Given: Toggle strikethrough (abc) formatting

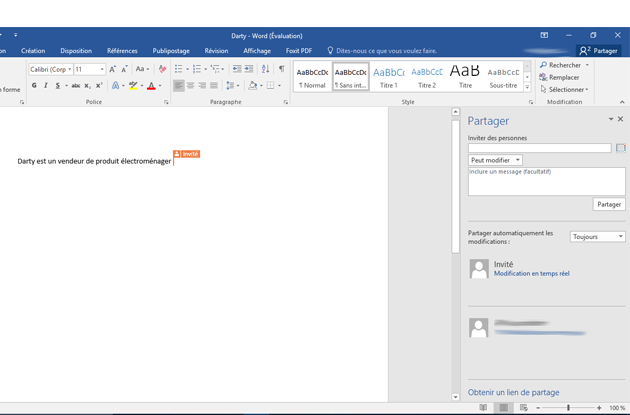Looking at the screenshot, I should tap(76, 85).
